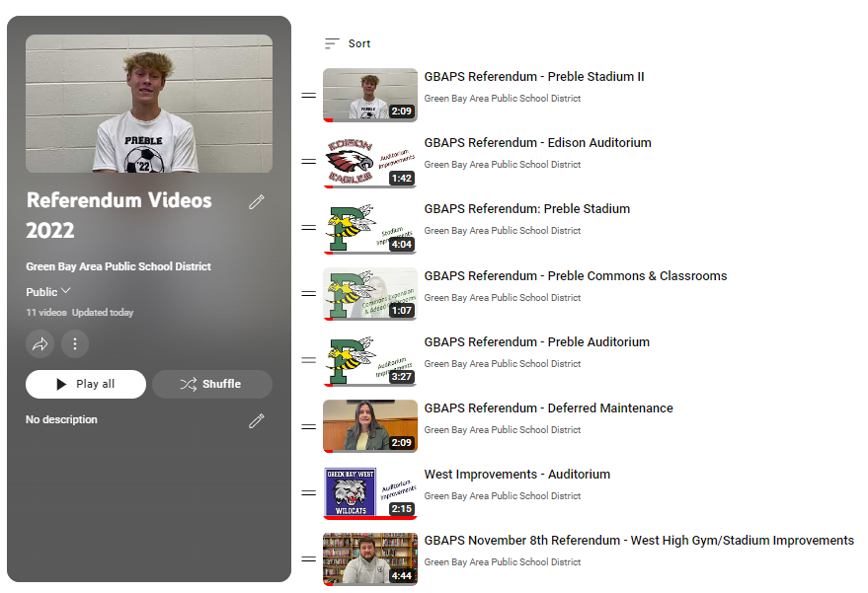Open the channel link under playlist title
Viewport: 868px width, 593px height.
pos(118,266)
